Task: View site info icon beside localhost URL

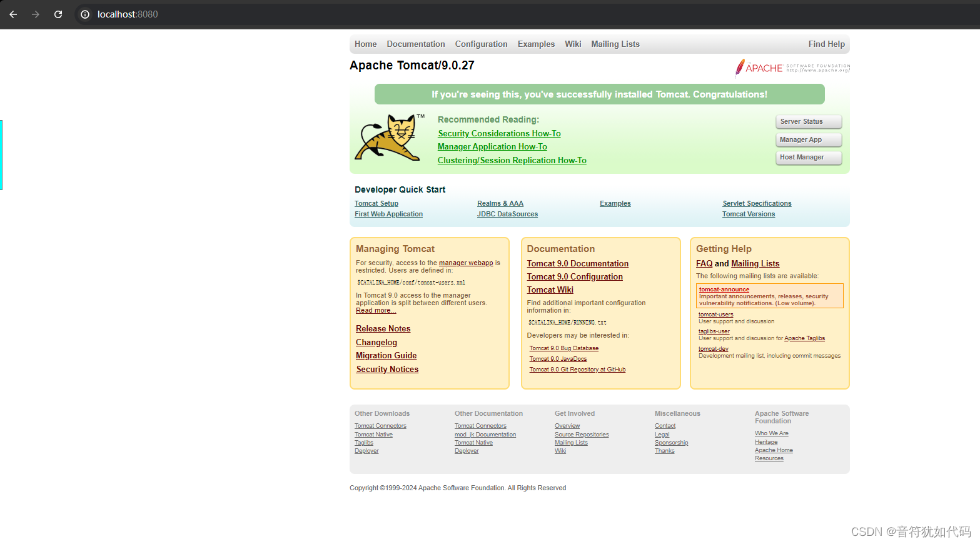Action: pyautogui.click(x=85, y=14)
